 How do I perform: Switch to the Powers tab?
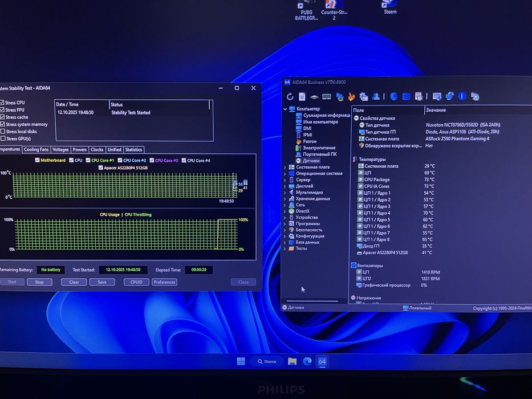80,149
